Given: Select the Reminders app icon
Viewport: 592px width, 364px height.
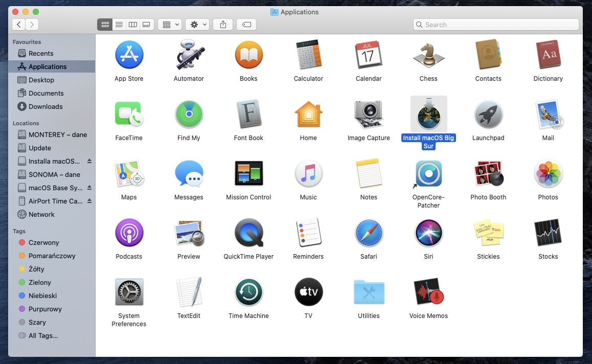Looking at the screenshot, I should (308, 233).
